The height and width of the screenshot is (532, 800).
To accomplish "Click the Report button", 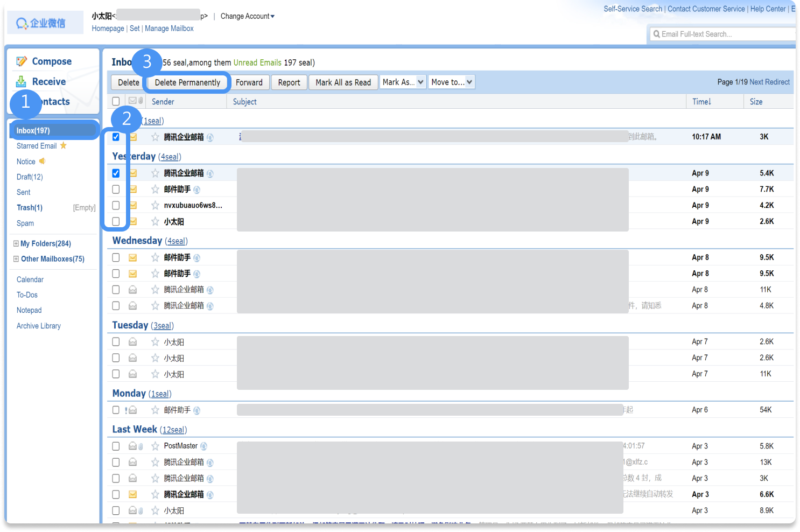I will click(x=289, y=82).
